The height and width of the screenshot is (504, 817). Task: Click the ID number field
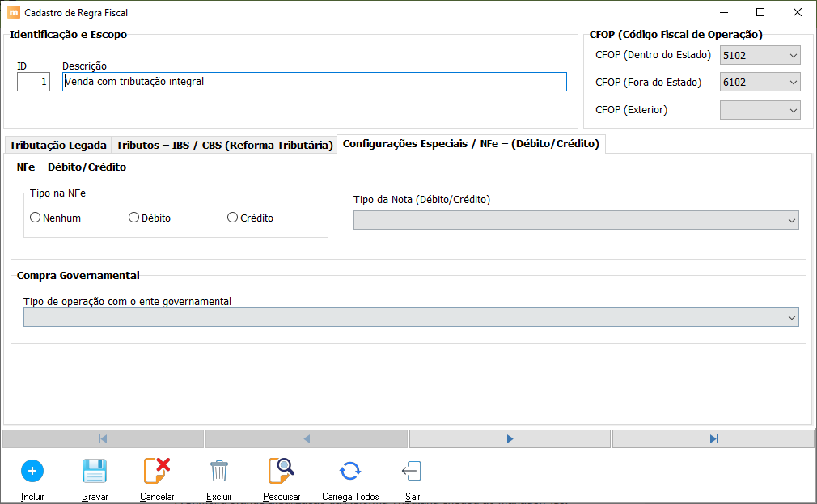point(33,82)
